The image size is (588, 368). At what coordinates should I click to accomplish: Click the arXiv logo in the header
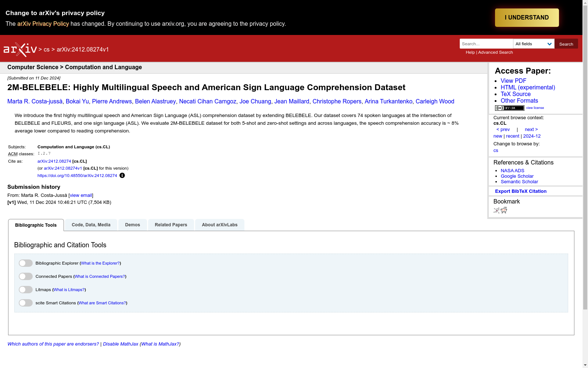[x=19, y=49]
